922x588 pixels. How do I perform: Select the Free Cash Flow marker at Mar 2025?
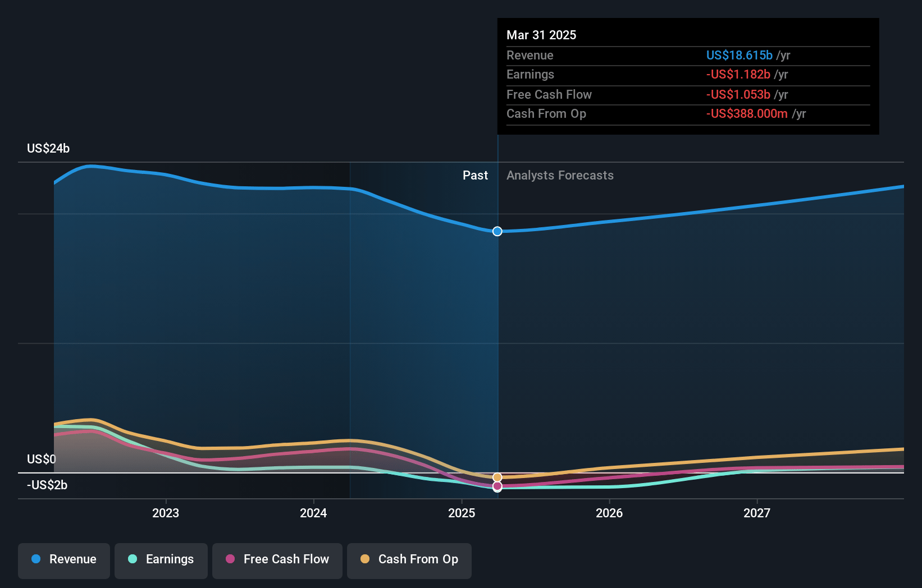tap(497, 486)
